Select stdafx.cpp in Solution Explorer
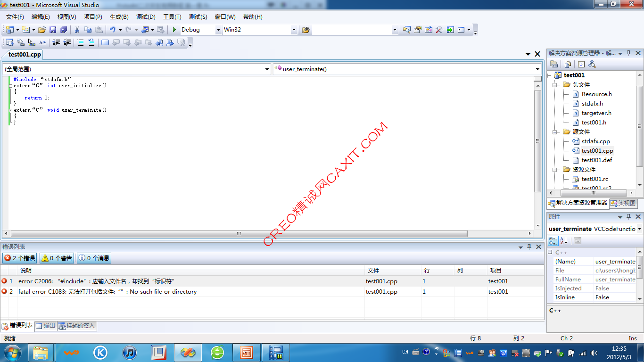644x362 pixels. pos(595,141)
